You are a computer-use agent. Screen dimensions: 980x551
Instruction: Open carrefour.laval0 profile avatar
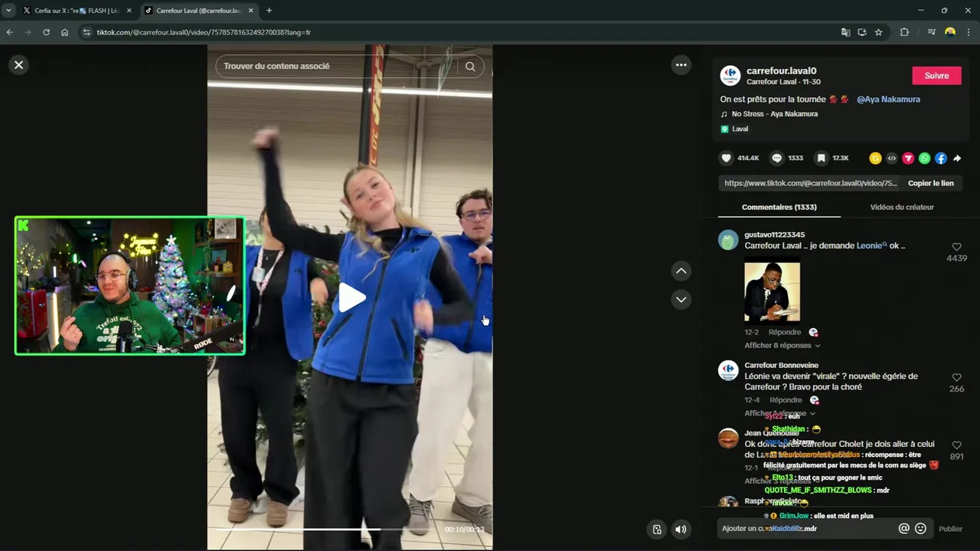click(x=730, y=76)
